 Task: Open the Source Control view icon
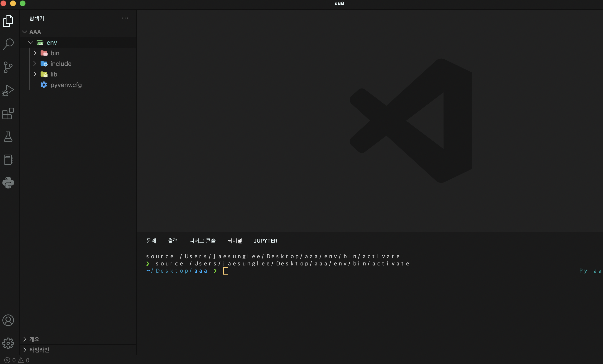pos(8,67)
